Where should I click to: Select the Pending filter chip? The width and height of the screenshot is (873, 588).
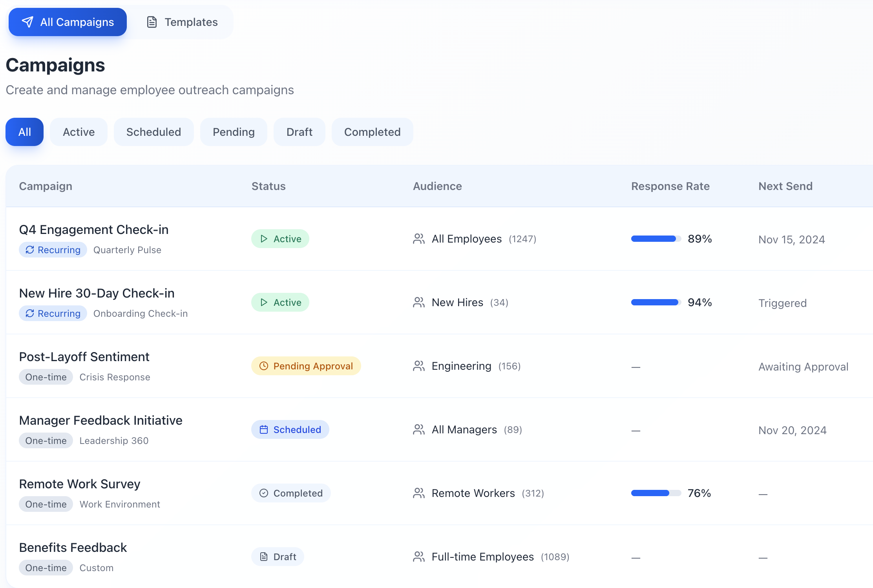point(234,132)
